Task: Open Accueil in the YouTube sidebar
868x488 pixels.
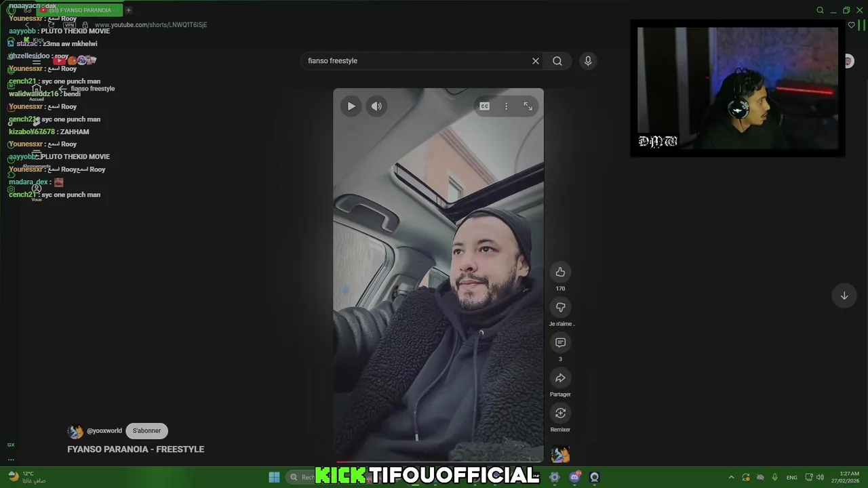Action: (37, 93)
